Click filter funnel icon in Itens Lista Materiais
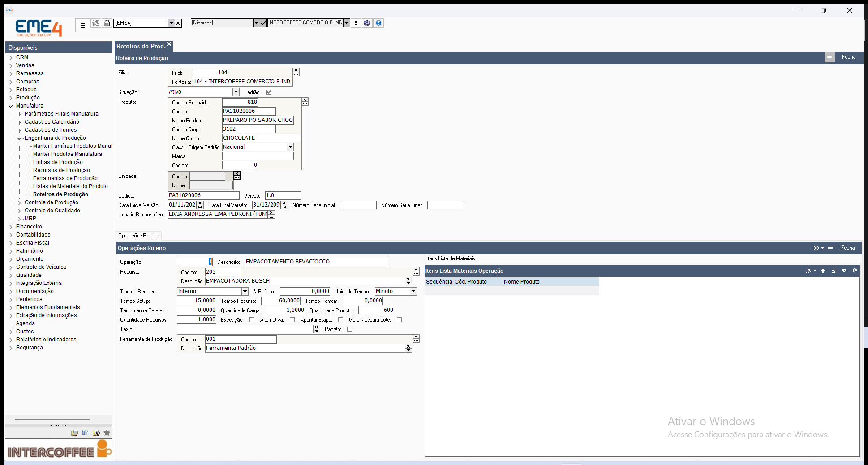Image resolution: width=868 pixels, height=465 pixels. pyautogui.click(x=844, y=271)
